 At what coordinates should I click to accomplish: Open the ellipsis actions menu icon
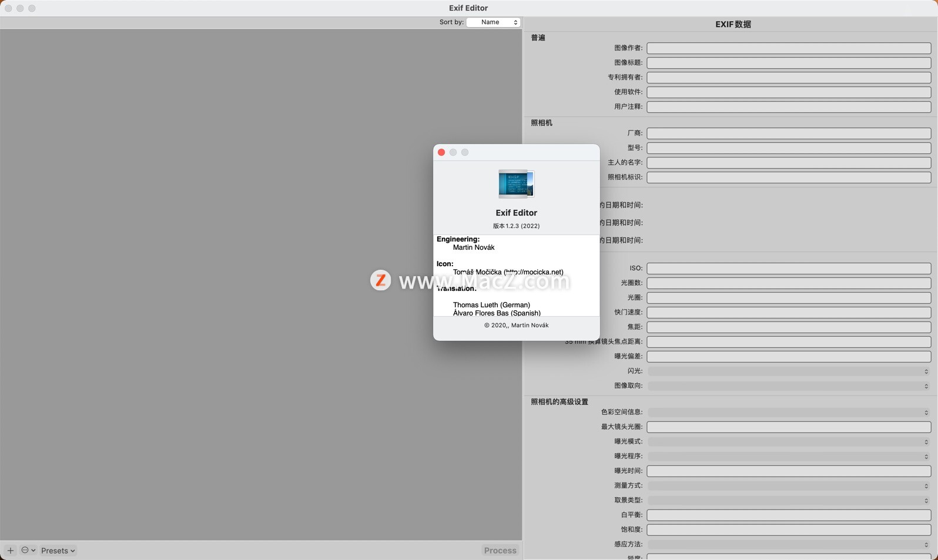(28, 551)
